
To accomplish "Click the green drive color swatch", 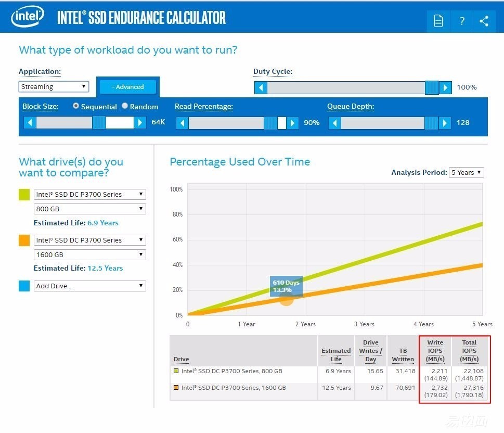I will click(x=24, y=194).
